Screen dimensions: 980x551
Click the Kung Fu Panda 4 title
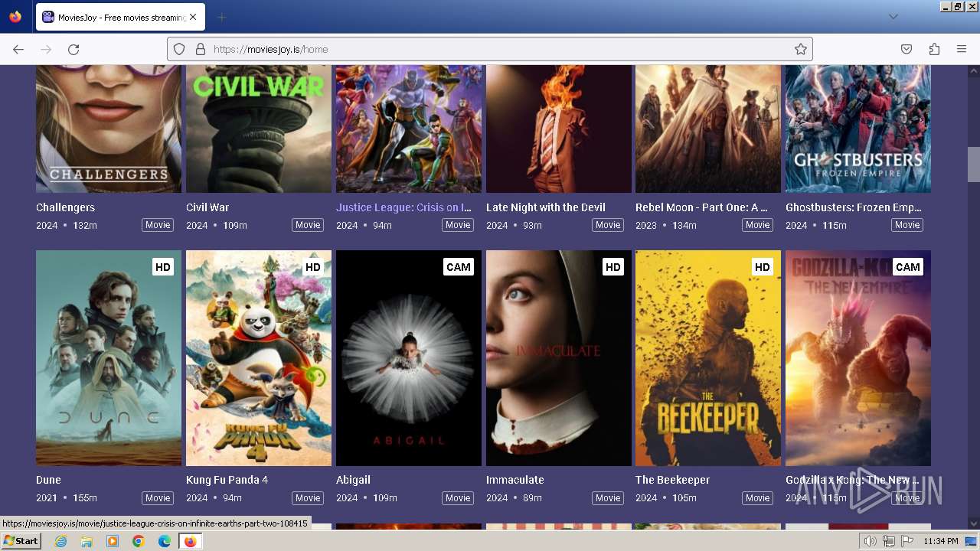[227, 480]
